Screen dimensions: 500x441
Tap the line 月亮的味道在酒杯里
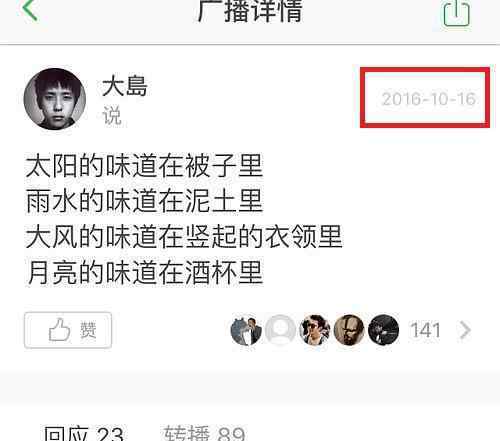pos(145,273)
